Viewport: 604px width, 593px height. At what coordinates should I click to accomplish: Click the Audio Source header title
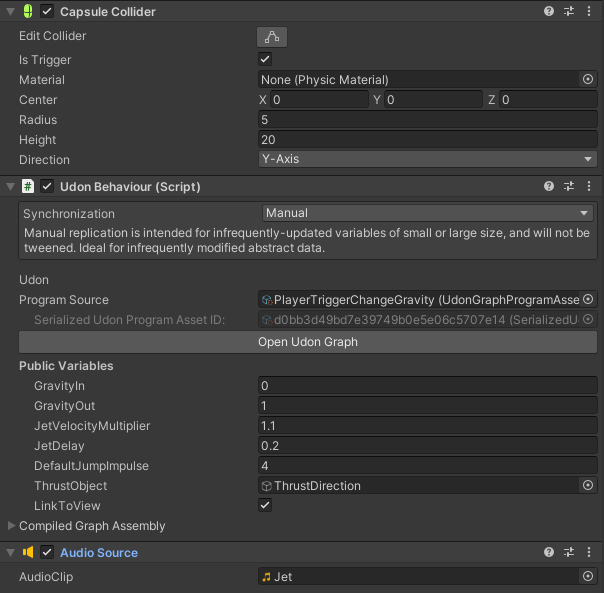99,552
